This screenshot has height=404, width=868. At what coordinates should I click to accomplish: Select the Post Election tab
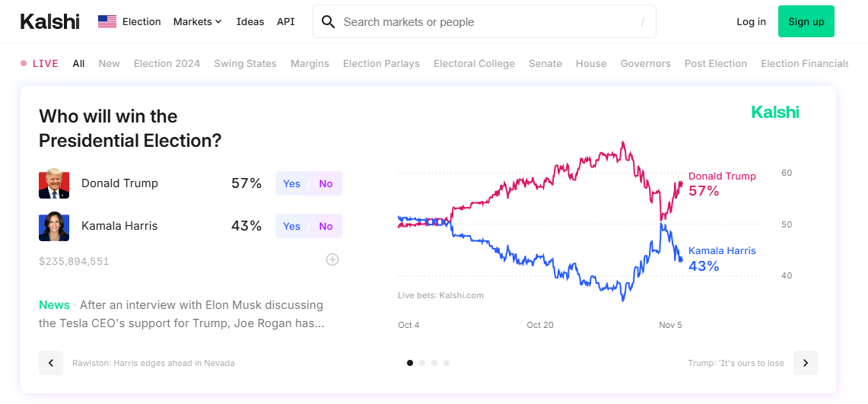(716, 64)
